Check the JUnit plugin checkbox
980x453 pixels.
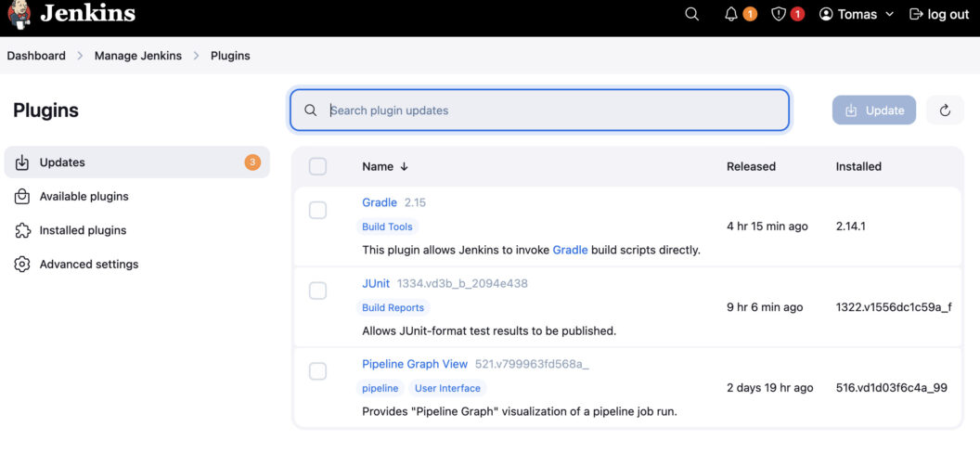pos(317,291)
